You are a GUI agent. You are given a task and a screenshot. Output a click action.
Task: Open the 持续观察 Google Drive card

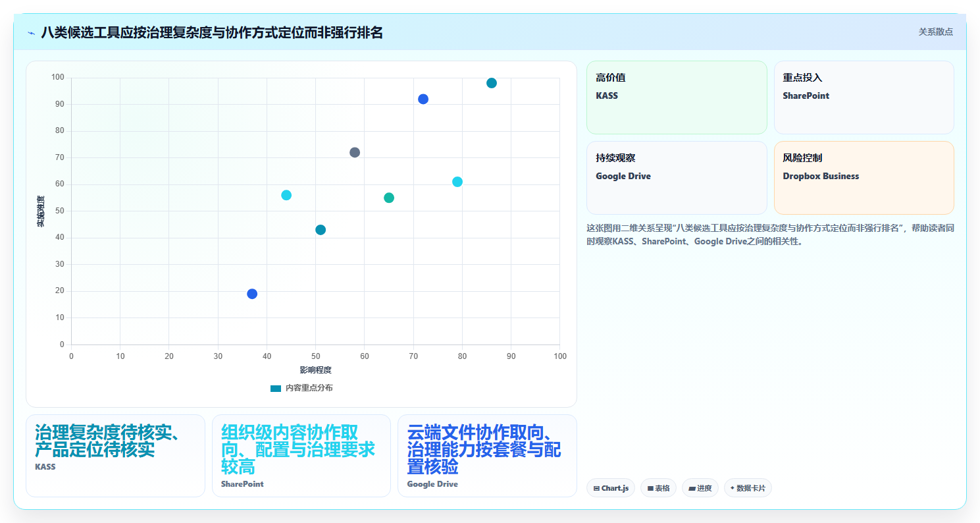(x=677, y=178)
